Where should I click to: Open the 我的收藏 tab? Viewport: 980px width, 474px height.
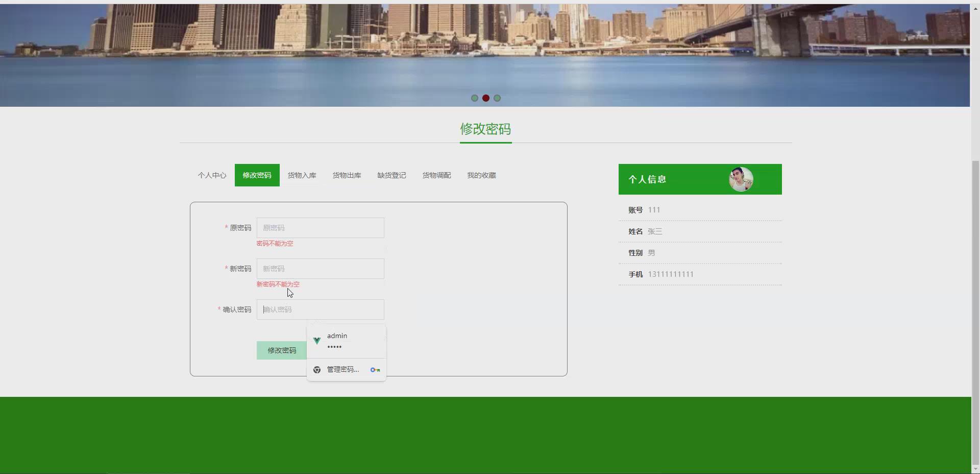(x=481, y=175)
